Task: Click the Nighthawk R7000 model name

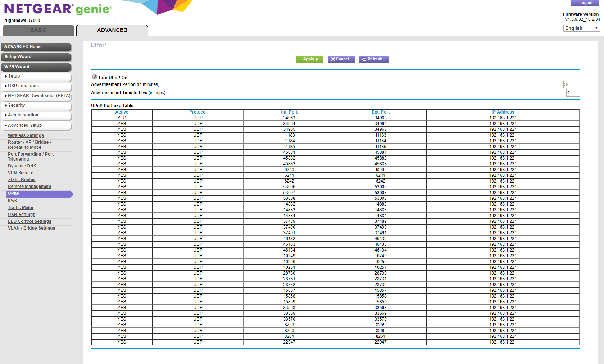Action: coord(22,20)
